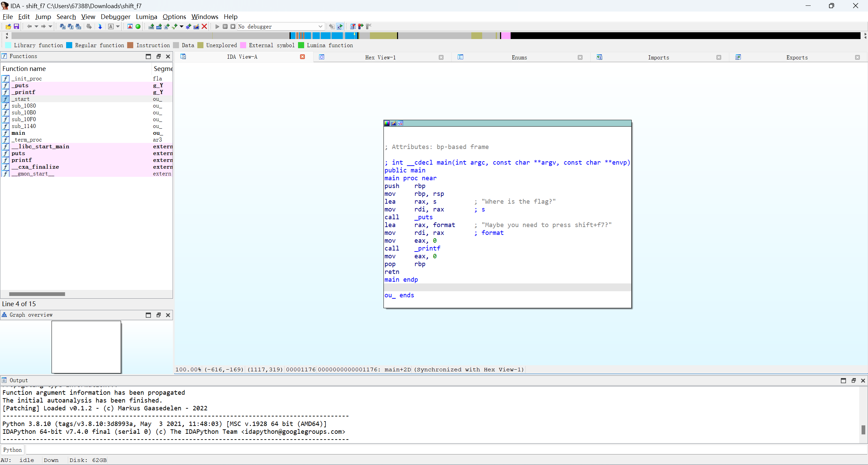Click the Regular function color swatch

pos(69,45)
